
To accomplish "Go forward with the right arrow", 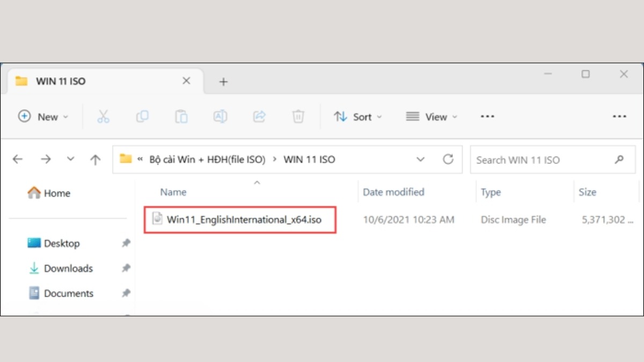I will (x=46, y=159).
